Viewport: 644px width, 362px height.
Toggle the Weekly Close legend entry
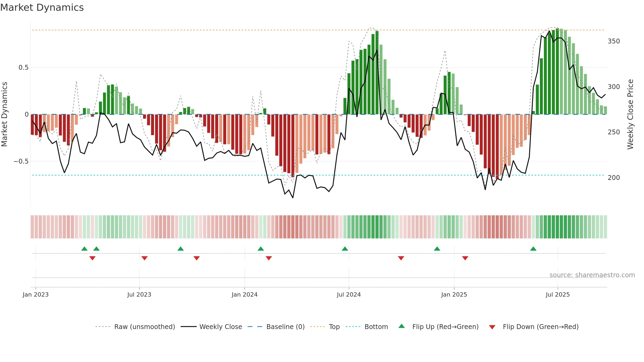pos(211,327)
